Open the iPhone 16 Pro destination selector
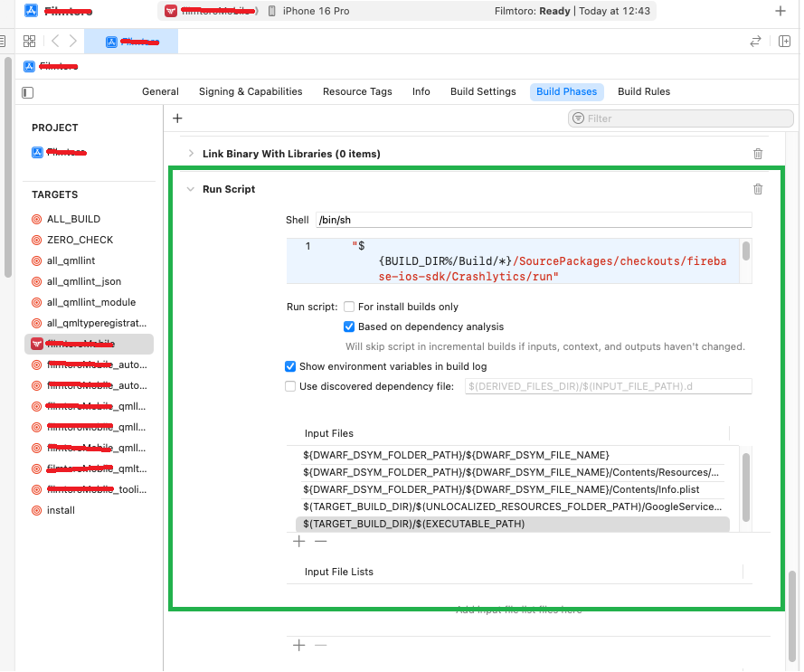The height and width of the screenshot is (672, 804). [308, 11]
